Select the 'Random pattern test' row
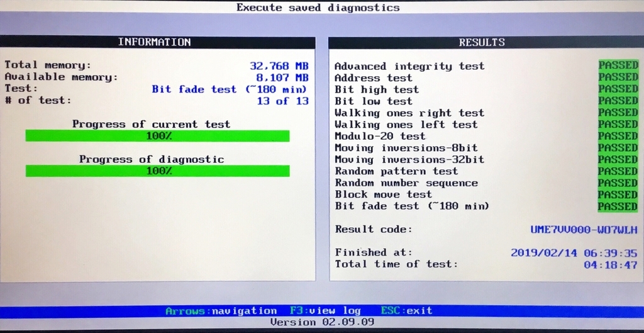 (486, 171)
